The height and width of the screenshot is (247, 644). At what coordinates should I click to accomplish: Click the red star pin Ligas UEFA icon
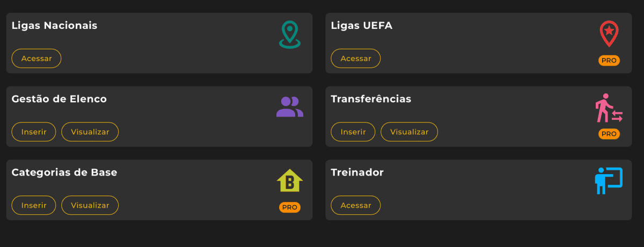click(x=609, y=34)
